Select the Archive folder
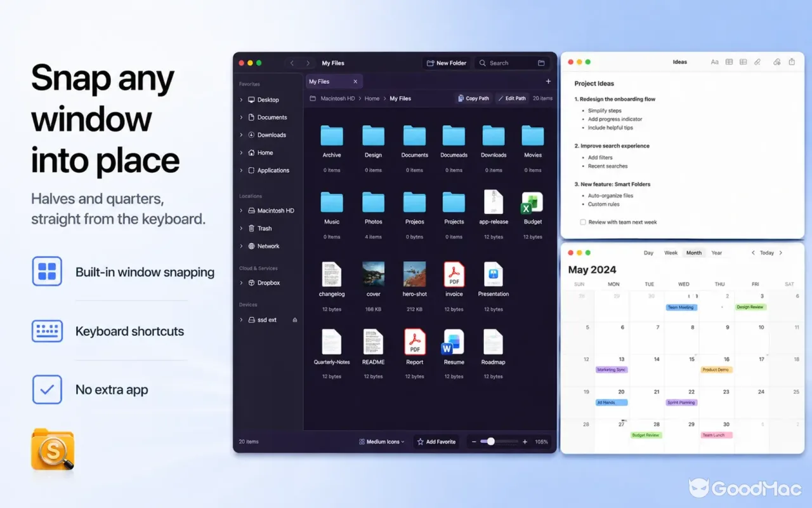The image size is (812, 508). pyautogui.click(x=332, y=135)
